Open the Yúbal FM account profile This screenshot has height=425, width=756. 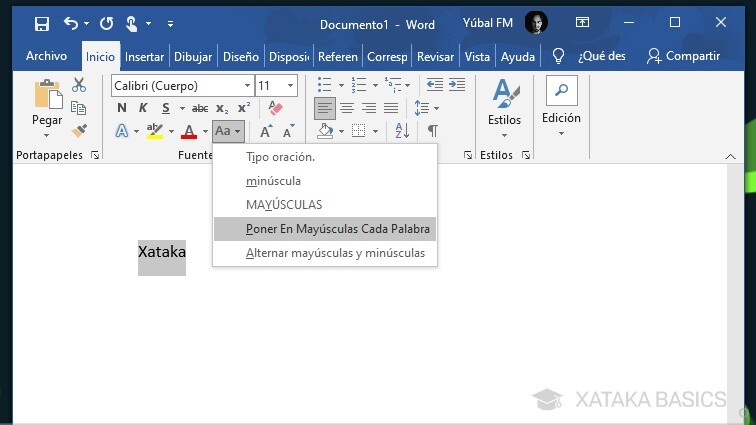tap(504, 23)
